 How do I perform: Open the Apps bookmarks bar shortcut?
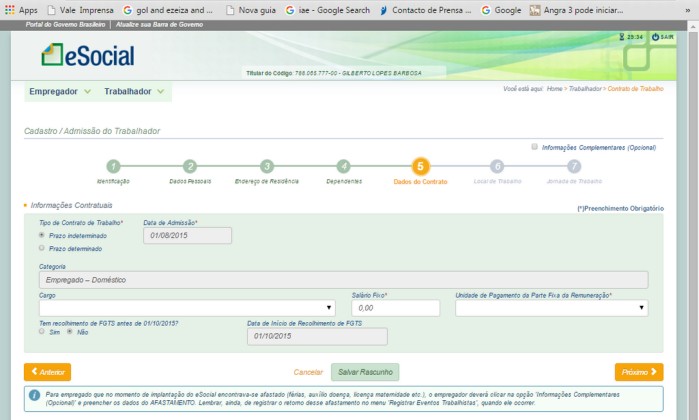pyautogui.click(x=20, y=10)
